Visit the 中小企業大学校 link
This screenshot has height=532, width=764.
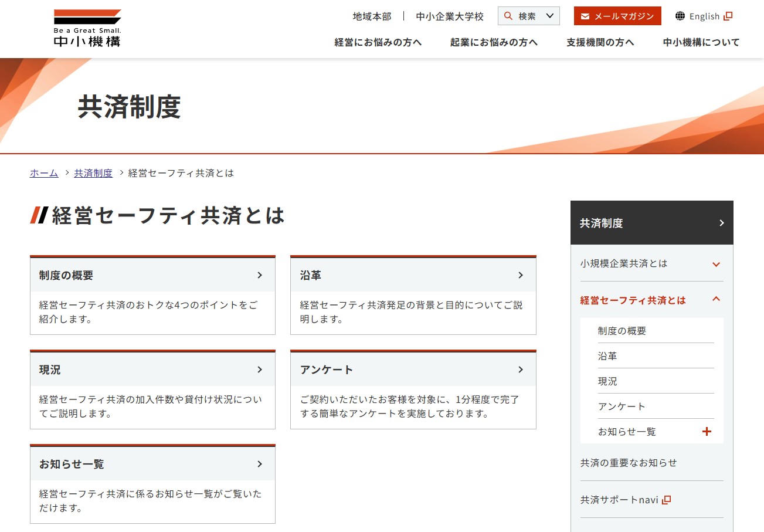click(450, 16)
